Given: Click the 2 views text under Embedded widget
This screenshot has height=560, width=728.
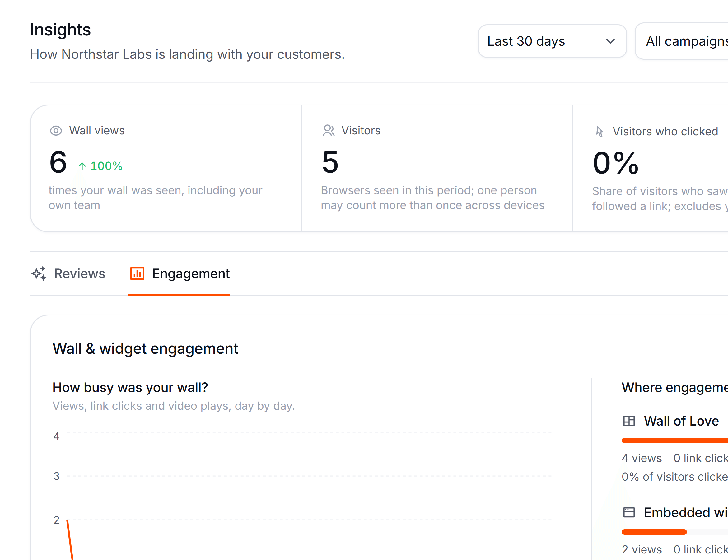Looking at the screenshot, I should click(x=642, y=549).
